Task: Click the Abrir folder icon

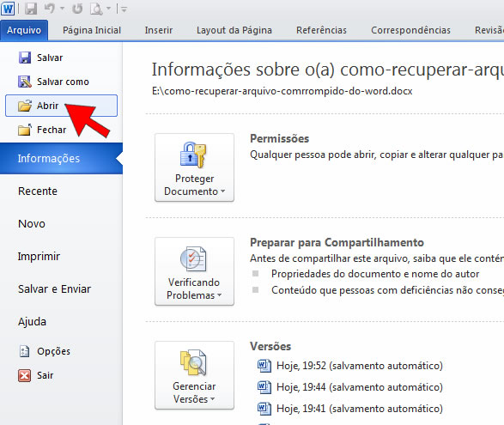Action: [25, 106]
